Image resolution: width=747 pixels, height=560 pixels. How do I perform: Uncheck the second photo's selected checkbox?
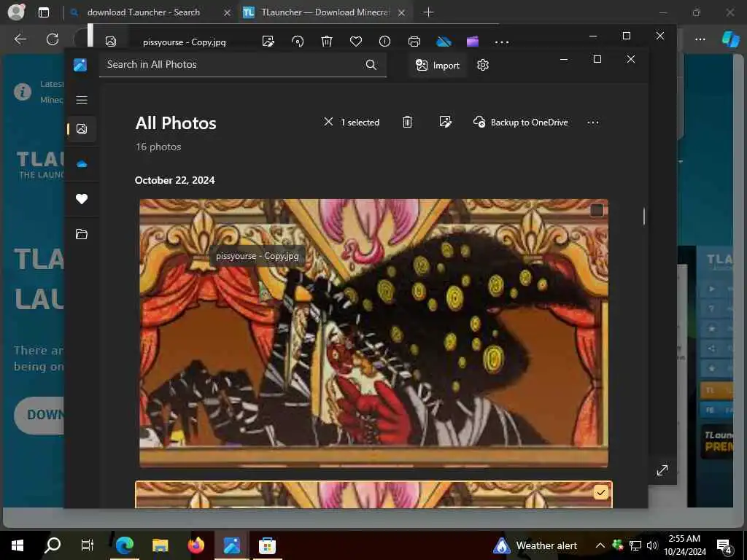[x=601, y=492]
